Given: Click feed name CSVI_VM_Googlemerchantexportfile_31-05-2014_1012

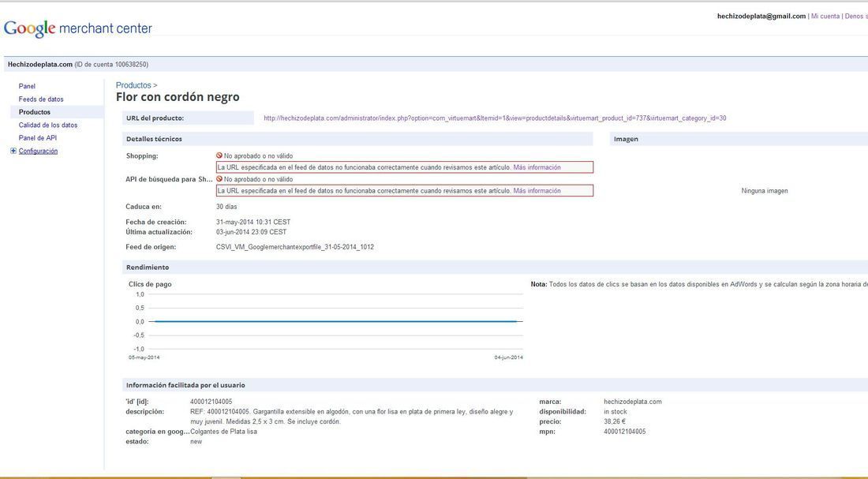Looking at the screenshot, I should 295,247.
